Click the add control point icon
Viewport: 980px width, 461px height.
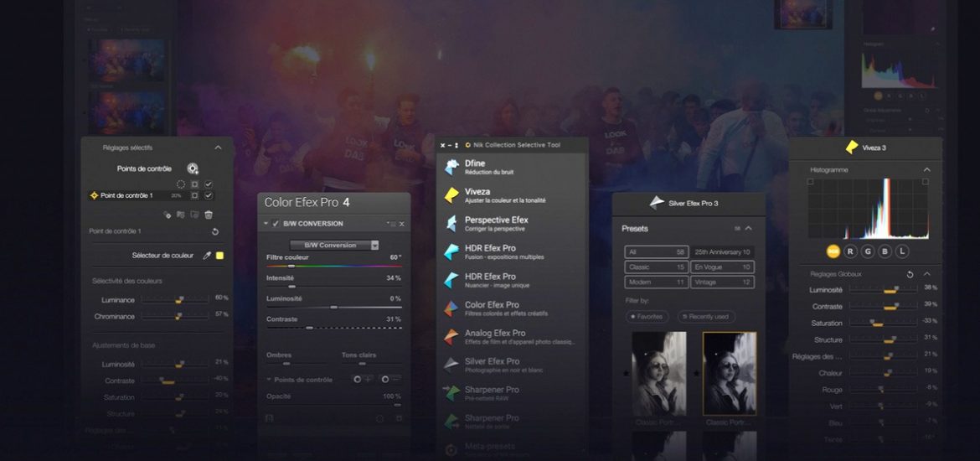coord(193,168)
